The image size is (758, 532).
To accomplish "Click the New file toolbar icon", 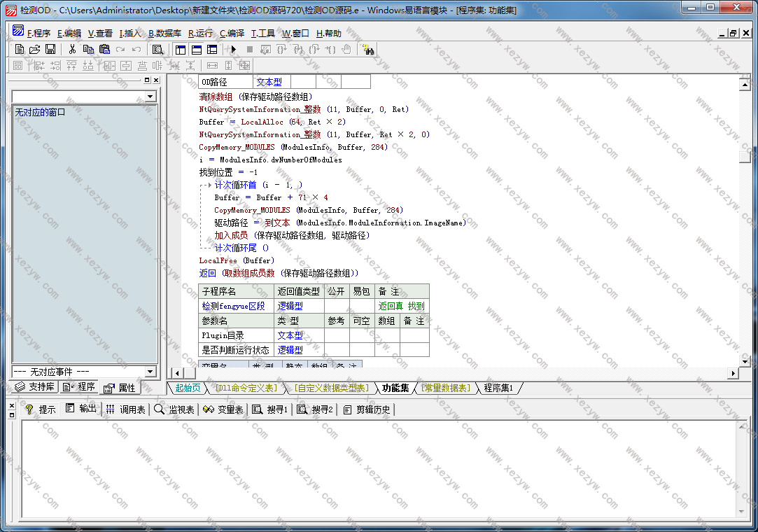I will 20,50.
